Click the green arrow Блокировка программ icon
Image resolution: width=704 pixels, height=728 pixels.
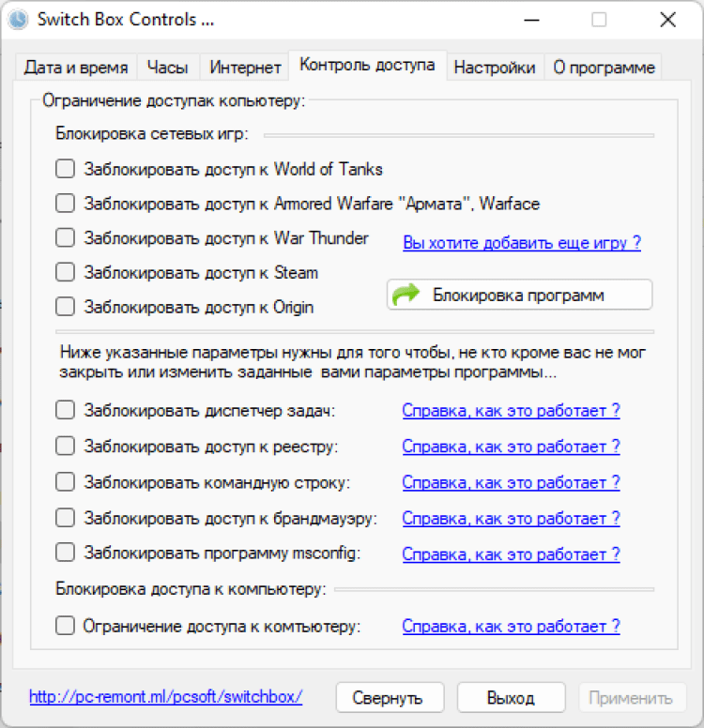pyautogui.click(x=406, y=296)
